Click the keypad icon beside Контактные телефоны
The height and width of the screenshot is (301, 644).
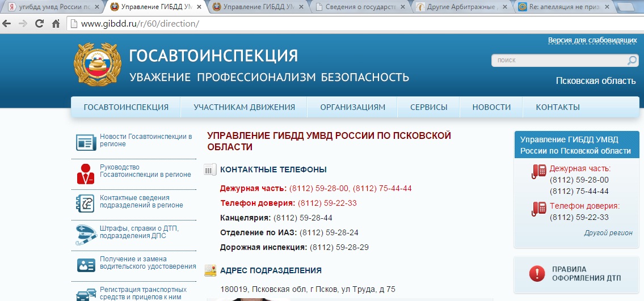(210, 169)
